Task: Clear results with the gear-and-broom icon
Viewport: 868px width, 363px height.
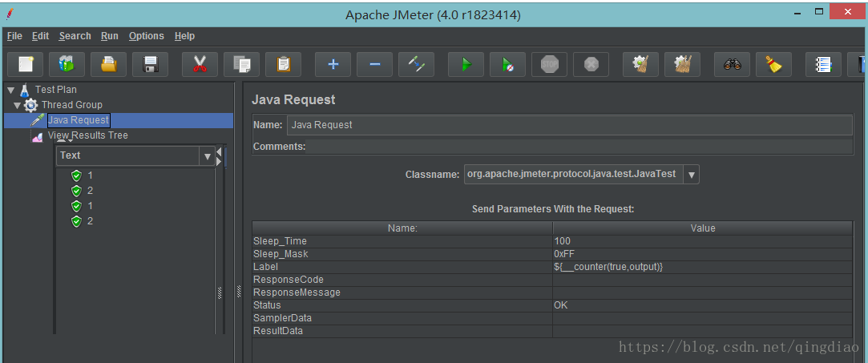Action: (x=640, y=65)
